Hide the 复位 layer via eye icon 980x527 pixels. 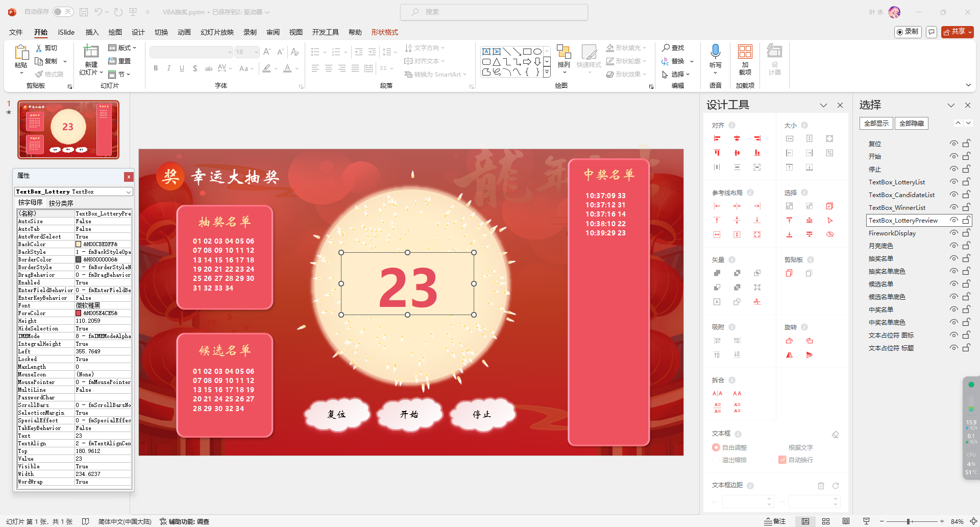[x=953, y=143]
